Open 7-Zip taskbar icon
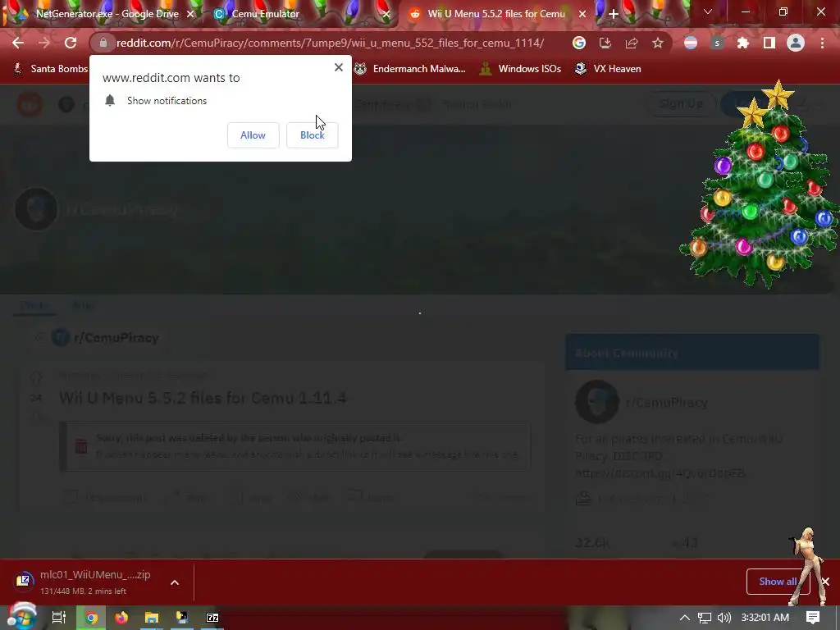This screenshot has width=840, height=630. (212, 618)
